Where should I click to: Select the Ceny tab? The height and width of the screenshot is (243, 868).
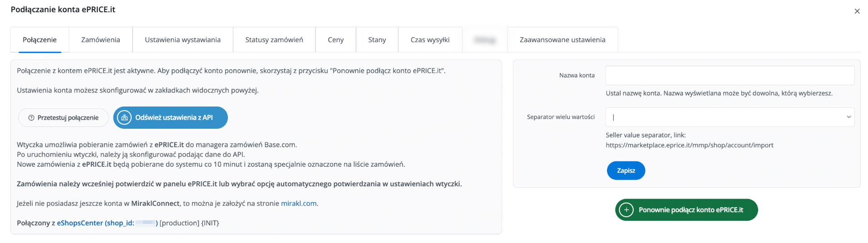[335, 40]
